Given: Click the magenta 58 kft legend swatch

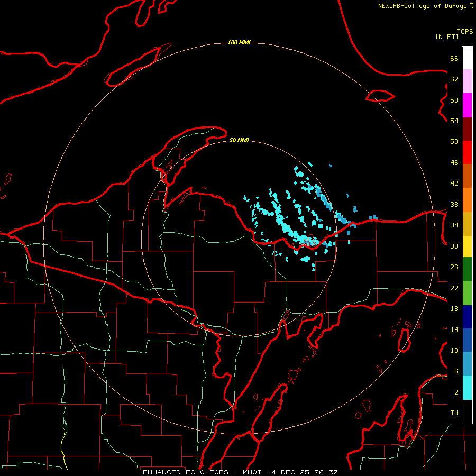Looking at the screenshot, I should click(x=467, y=105).
